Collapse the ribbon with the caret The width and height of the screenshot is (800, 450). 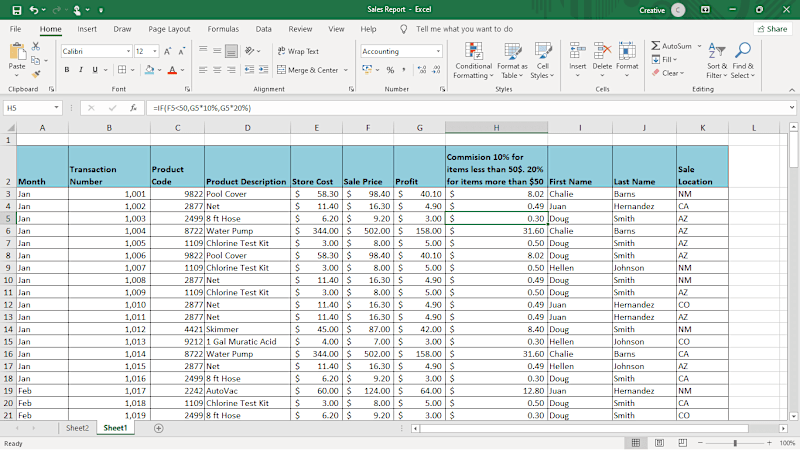point(791,90)
